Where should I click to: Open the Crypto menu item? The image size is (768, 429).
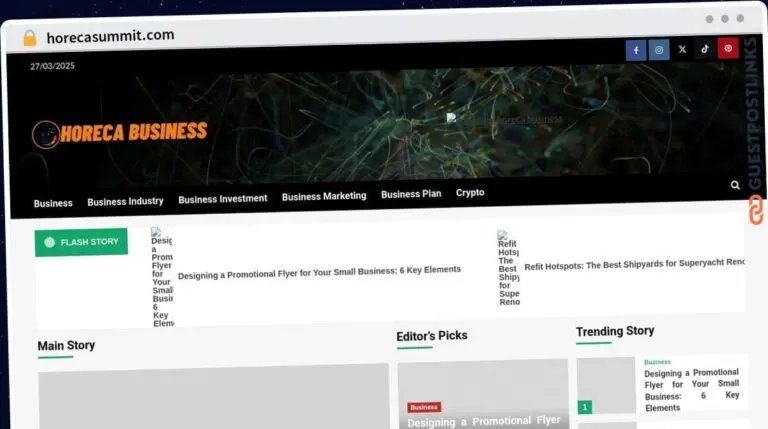470,192
